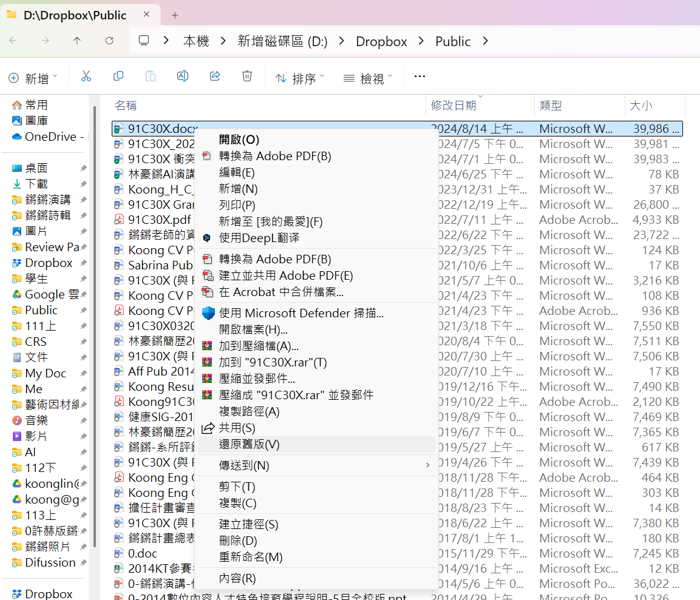Click the Cut scissors icon in toolbar

[86, 76]
